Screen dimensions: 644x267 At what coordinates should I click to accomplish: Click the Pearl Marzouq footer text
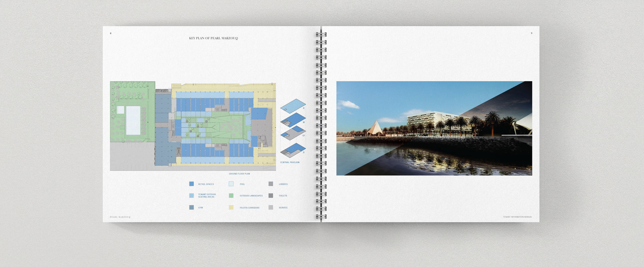tap(120, 217)
